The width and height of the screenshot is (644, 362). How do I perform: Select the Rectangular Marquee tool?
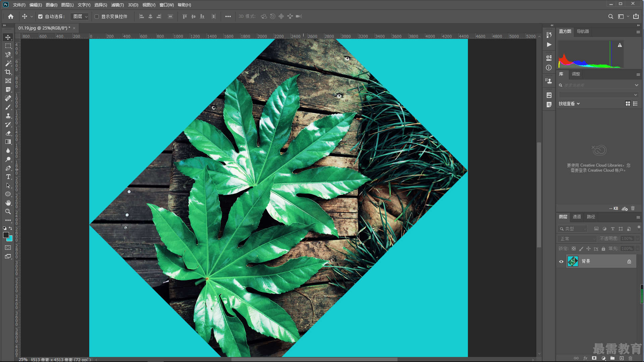pos(8,46)
